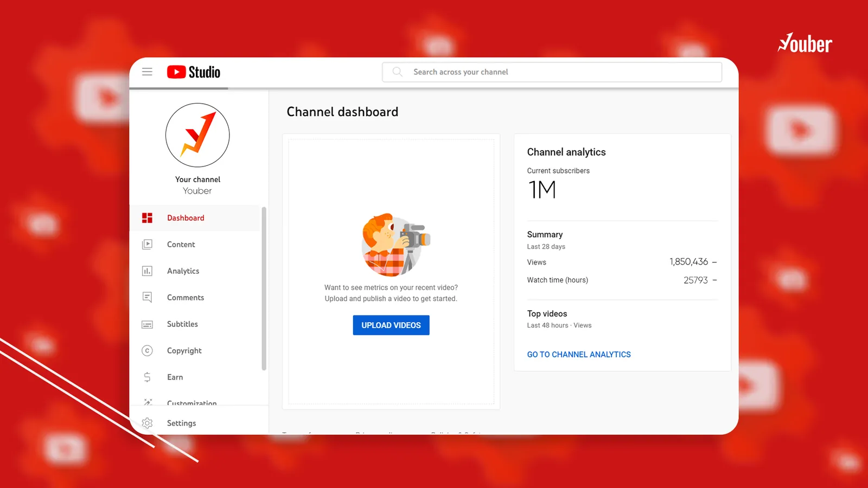Screen dimensions: 868x488
Task: Open the hamburger menu icon
Action: [x=147, y=72]
